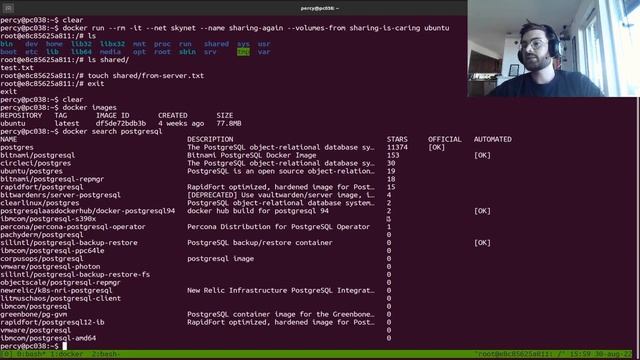Screen dimensions: 640x360
Task: Click the star count '11374'
Action: (397, 147)
